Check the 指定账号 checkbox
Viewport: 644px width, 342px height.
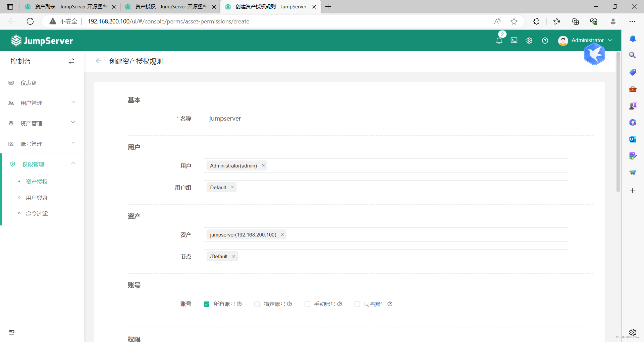pyautogui.click(x=257, y=304)
